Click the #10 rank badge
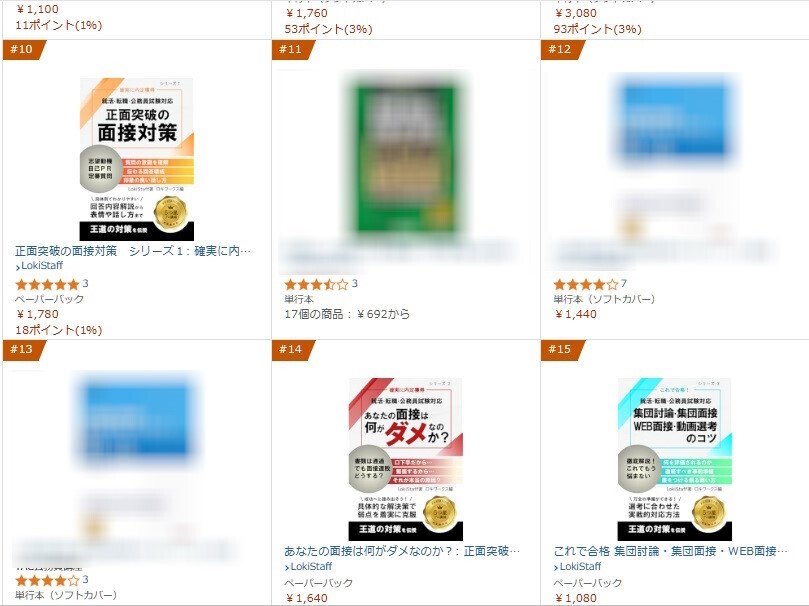This screenshot has width=809, height=606. [x=24, y=49]
